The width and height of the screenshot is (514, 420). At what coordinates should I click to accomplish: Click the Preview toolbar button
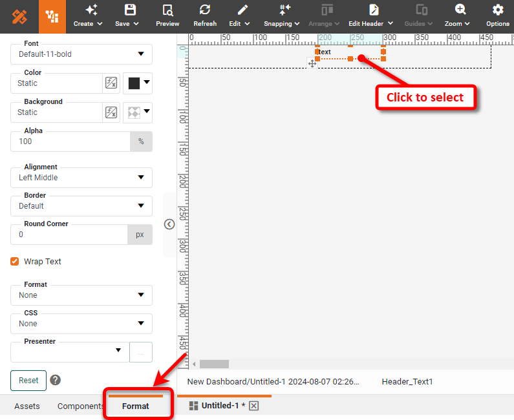coord(167,16)
